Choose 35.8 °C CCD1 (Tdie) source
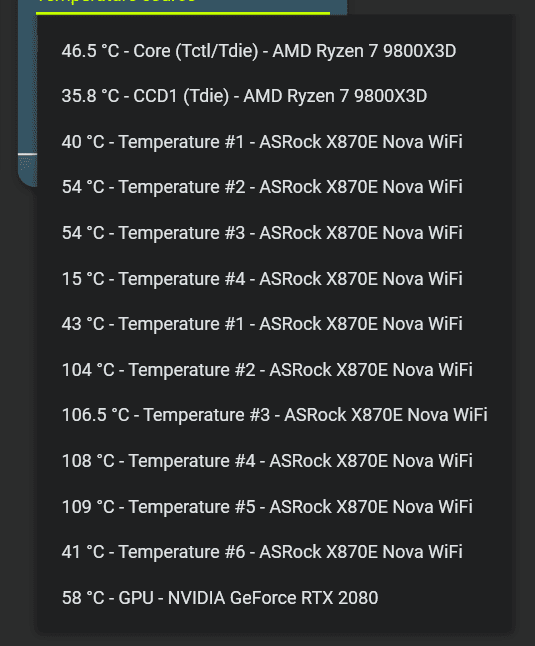 (275, 96)
